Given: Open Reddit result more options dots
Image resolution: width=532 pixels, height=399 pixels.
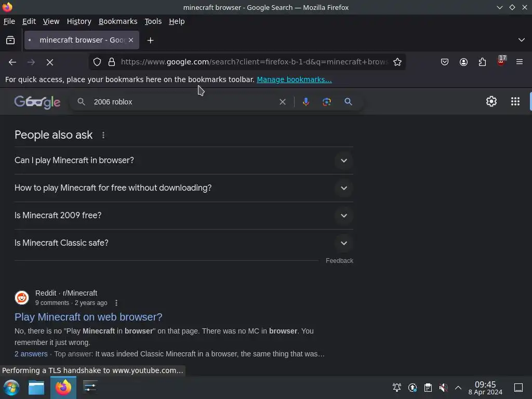Looking at the screenshot, I should (116, 303).
